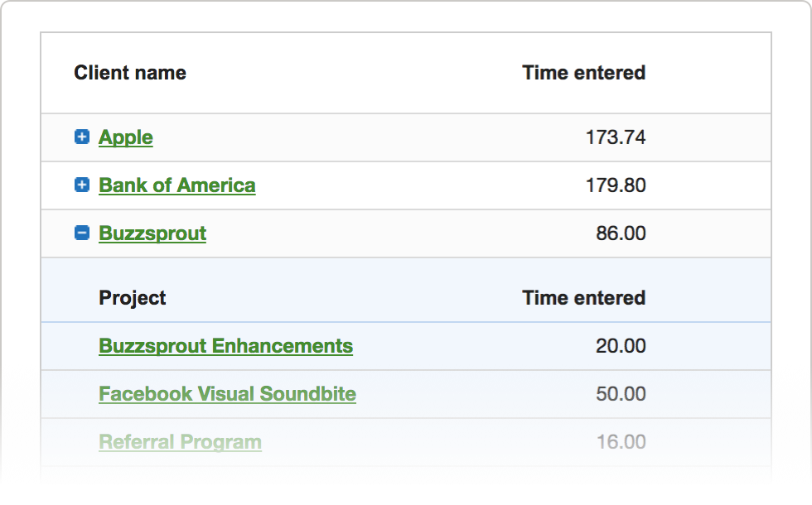812x505 pixels.
Task: Click the plus icon next to Apple
Action: [x=82, y=137]
